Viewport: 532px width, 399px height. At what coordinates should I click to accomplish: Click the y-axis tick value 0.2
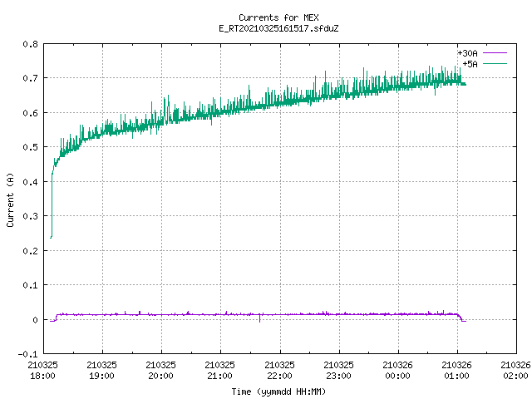[30, 251]
